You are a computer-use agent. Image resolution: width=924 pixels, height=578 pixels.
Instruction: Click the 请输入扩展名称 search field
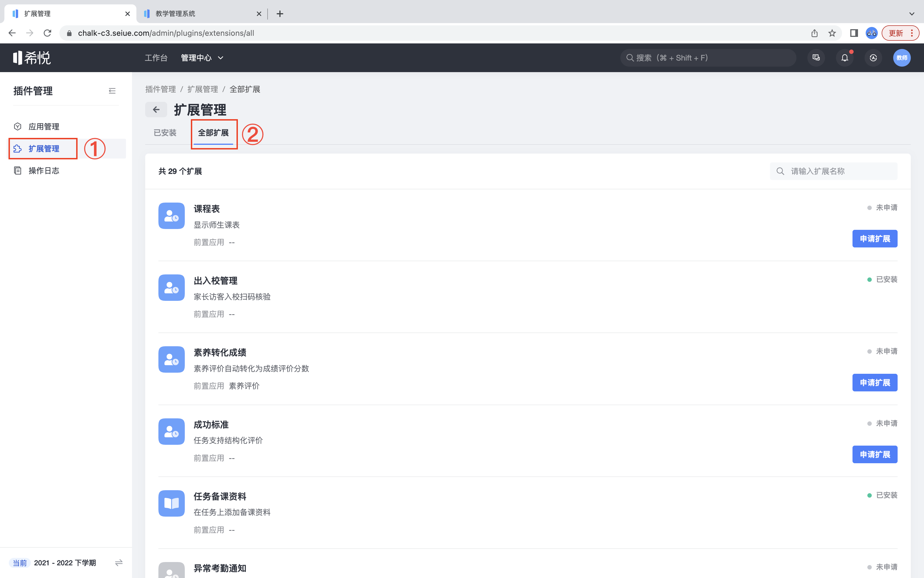[x=834, y=171]
